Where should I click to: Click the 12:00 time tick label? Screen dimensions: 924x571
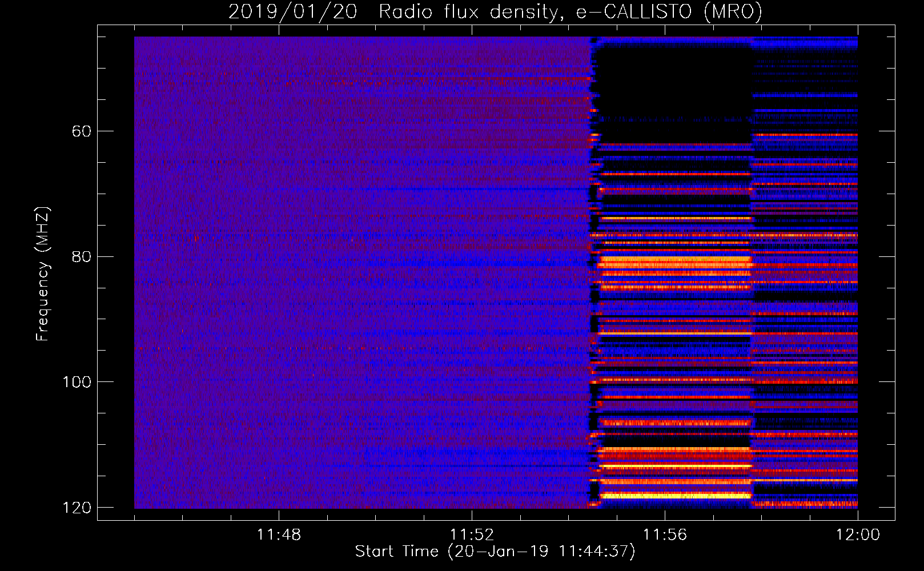tap(858, 535)
